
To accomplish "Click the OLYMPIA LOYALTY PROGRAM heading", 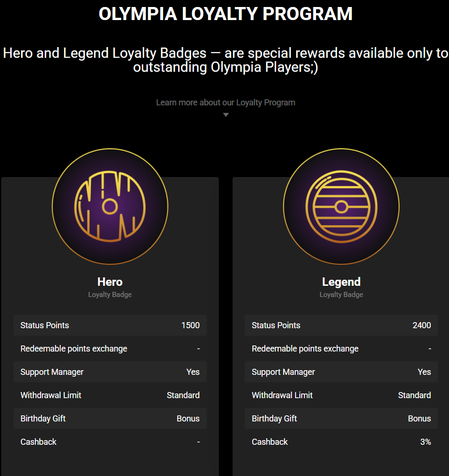I will click(x=226, y=14).
